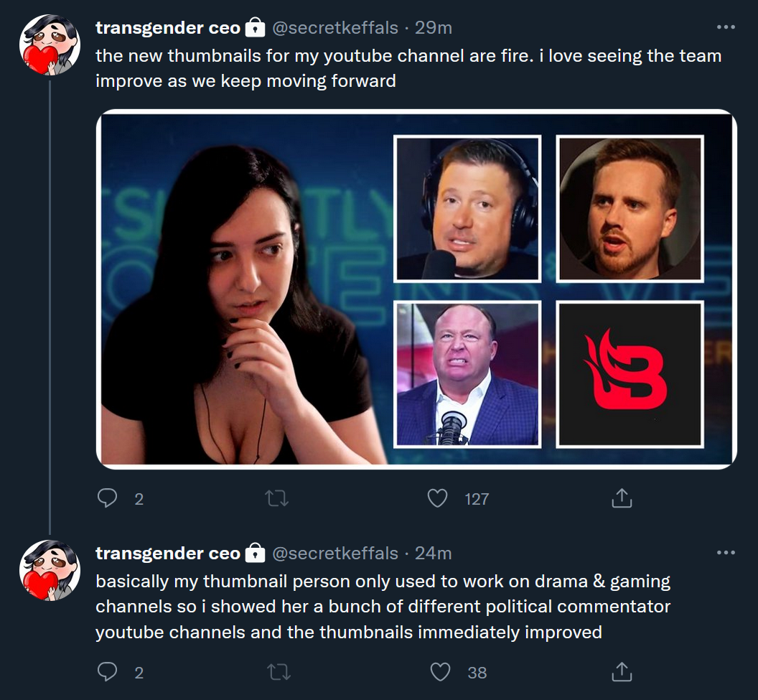Open reply on the thumbnails tweet
Viewport: 758px width, 700px height.
[107, 498]
